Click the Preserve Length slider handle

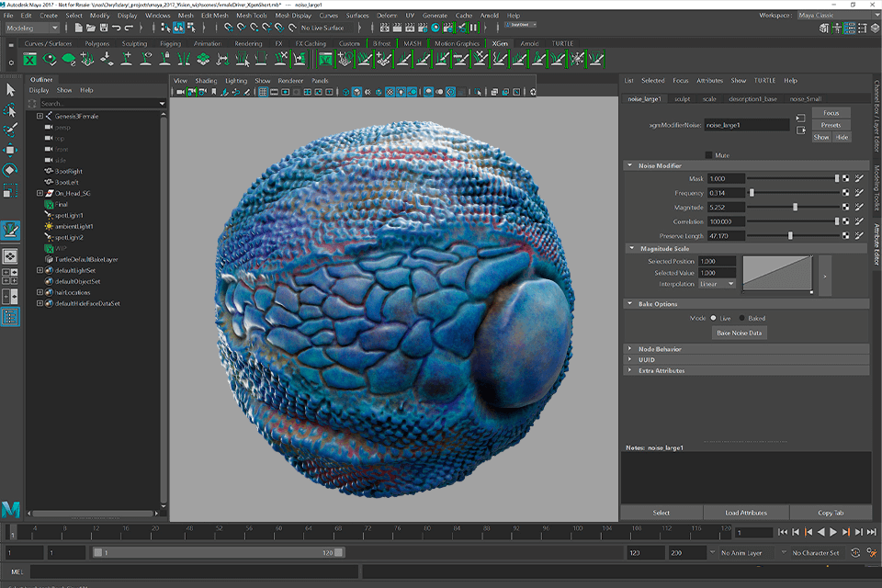pyautogui.click(x=790, y=236)
